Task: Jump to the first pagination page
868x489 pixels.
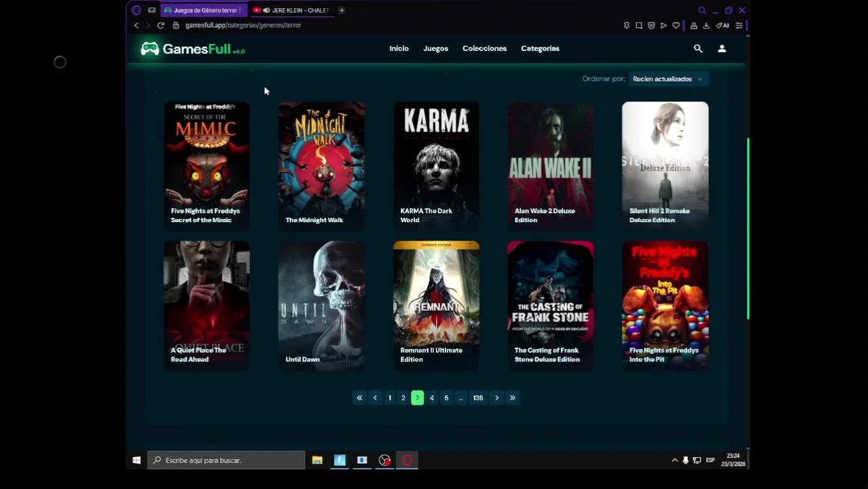Action: (x=359, y=398)
